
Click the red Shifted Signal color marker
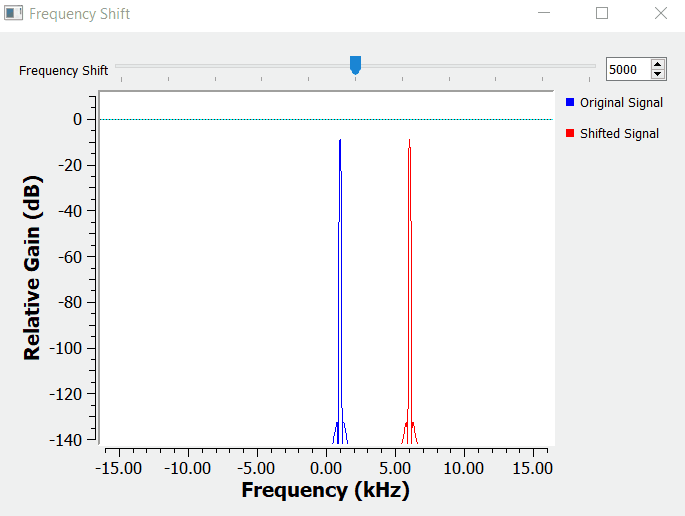point(570,133)
